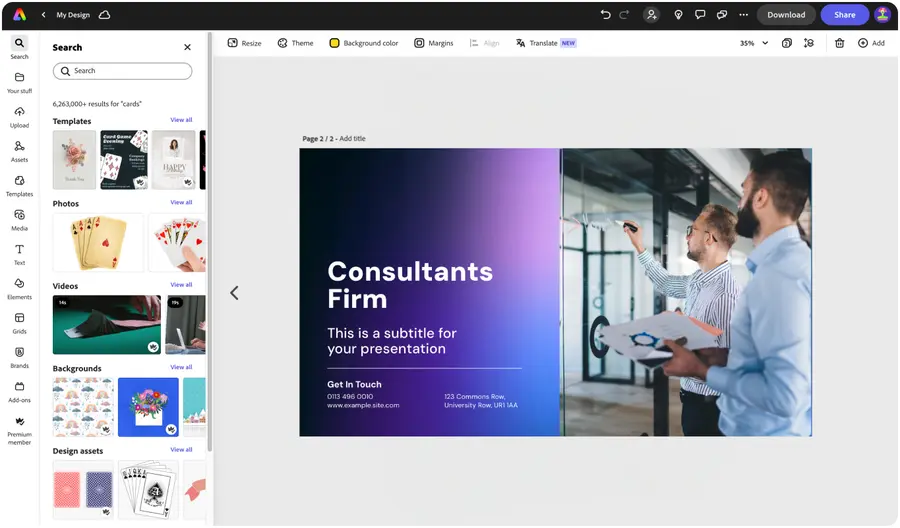900x528 pixels.
Task: Click the Share button
Action: coord(844,15)
